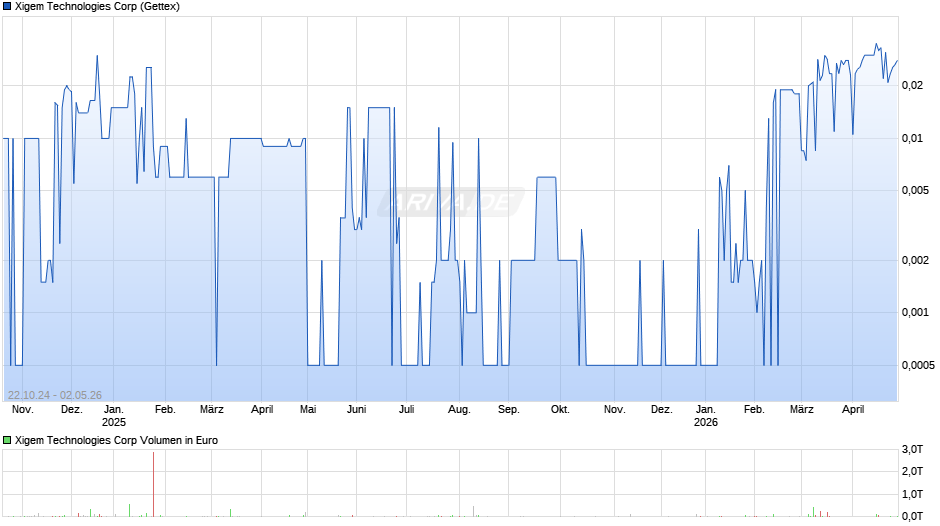Click the "Xigem Technologies Corp Volumen in Euro" label
Image resolution: width=940 pixels, height=526 pixels.
pyautogui.click(x=116, y=440)
